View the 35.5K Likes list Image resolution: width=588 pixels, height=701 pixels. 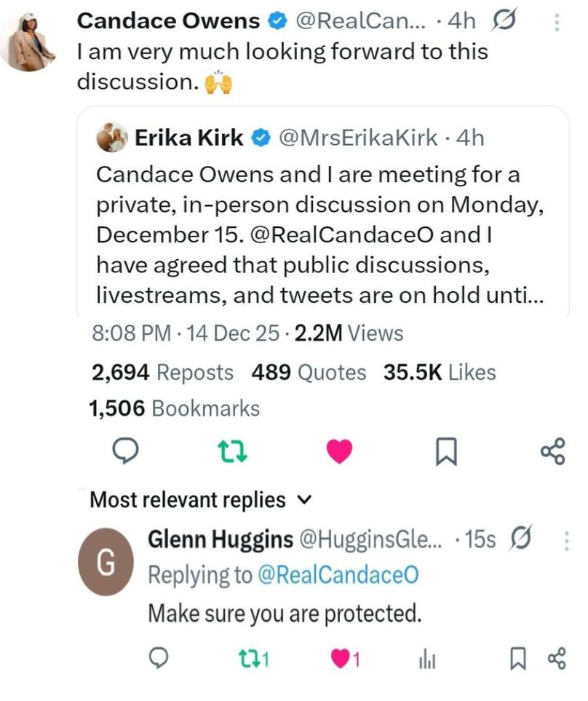(440, 373)
